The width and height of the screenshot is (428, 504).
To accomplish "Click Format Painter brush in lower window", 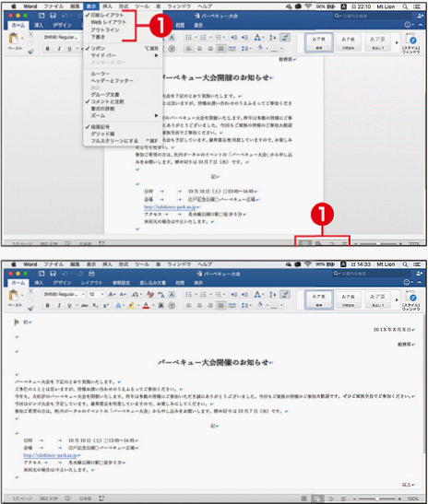I will pos(30,308).
